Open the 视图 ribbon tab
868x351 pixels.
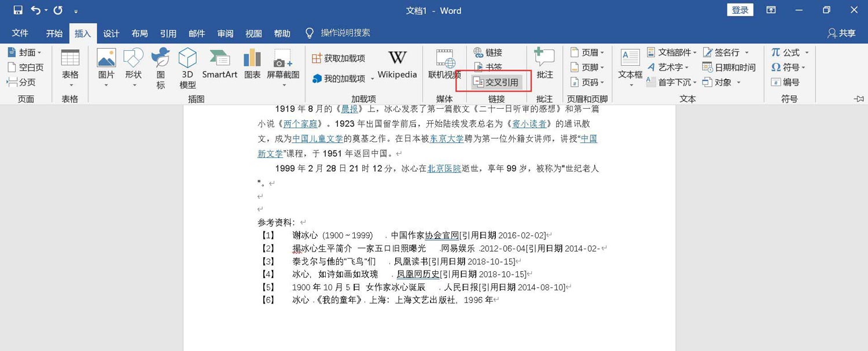click(253, 34)
